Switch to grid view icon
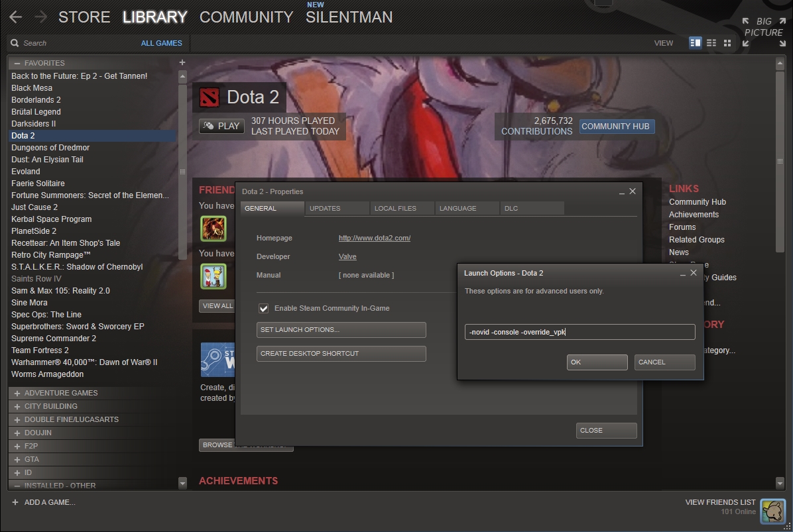The width and height of the screenshot is (793, 532). (x=727, y=43)
